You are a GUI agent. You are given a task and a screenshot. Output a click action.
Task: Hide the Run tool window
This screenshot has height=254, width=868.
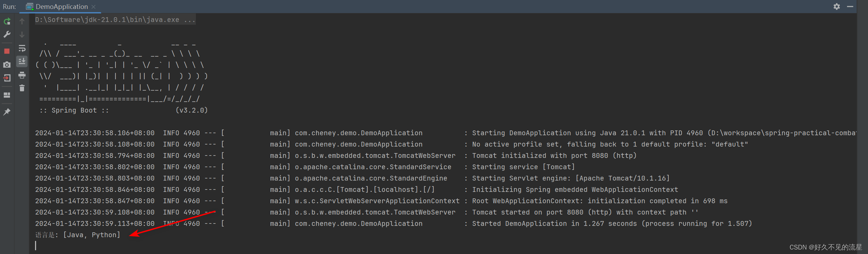click(x=850, y=7)
